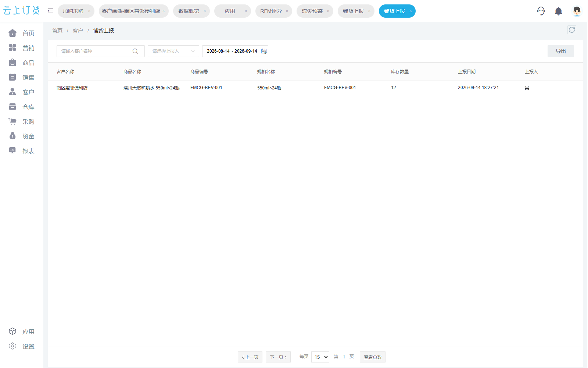Go to previous page with 上一页

pos(250,357)
